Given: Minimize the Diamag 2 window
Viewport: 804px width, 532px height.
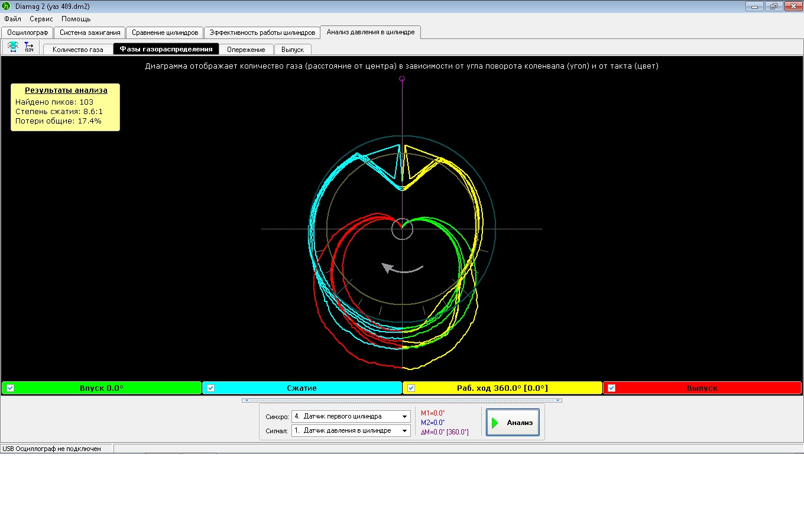Looking at the screenshot, I should pyautogui.click(x=755, y=7).
